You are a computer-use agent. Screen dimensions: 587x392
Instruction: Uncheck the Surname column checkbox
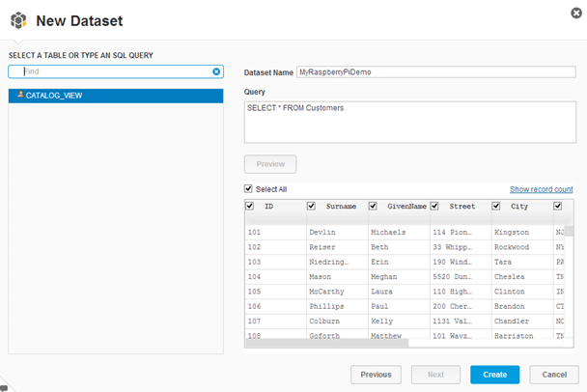[x=312, y=206]
